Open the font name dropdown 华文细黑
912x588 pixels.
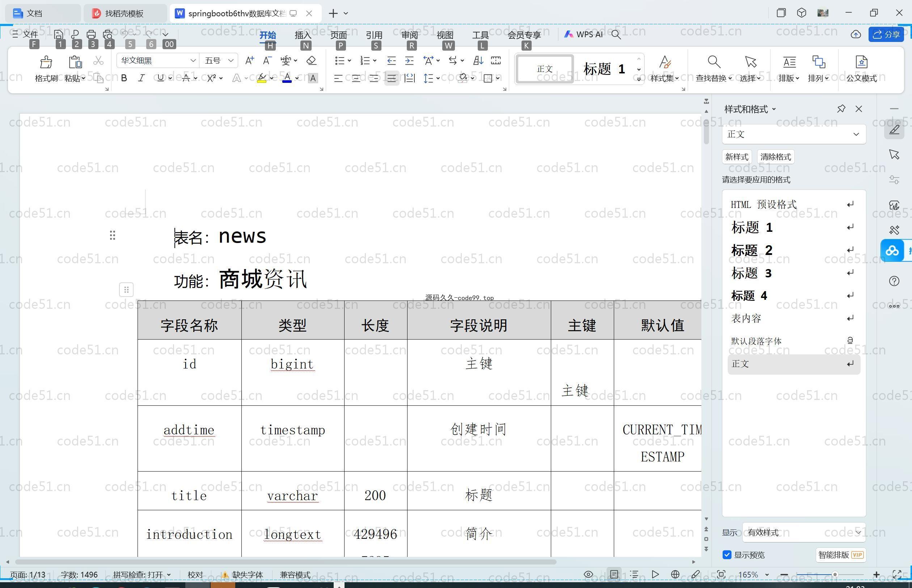(193, 60)
